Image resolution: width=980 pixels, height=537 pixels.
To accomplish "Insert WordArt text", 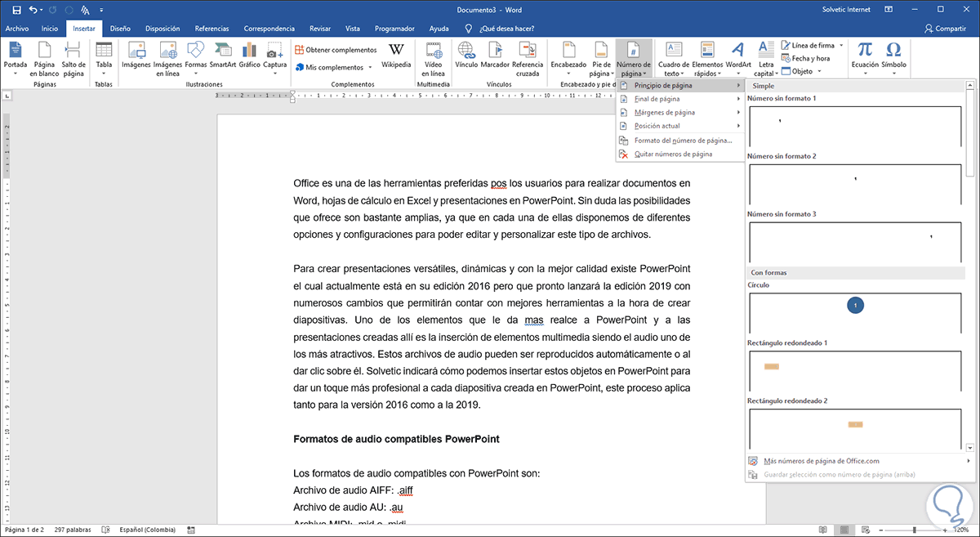I will coord(738,58).
